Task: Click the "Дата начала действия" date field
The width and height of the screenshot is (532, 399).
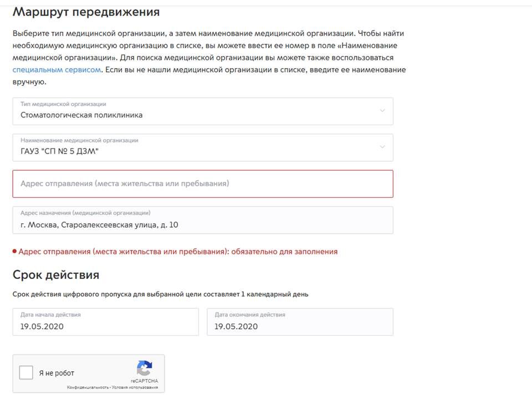Action: (x=106, y=321)
